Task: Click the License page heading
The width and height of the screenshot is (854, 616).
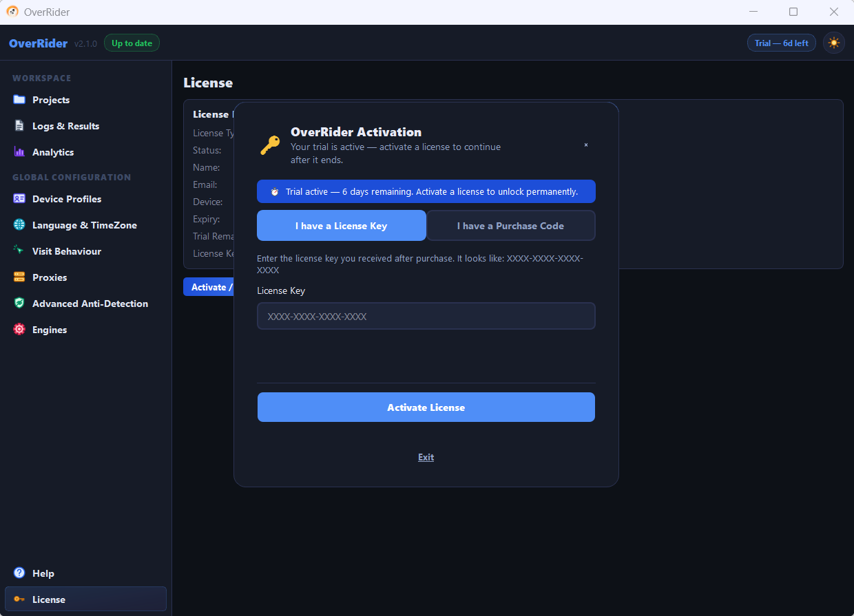Action: [208, 83]
